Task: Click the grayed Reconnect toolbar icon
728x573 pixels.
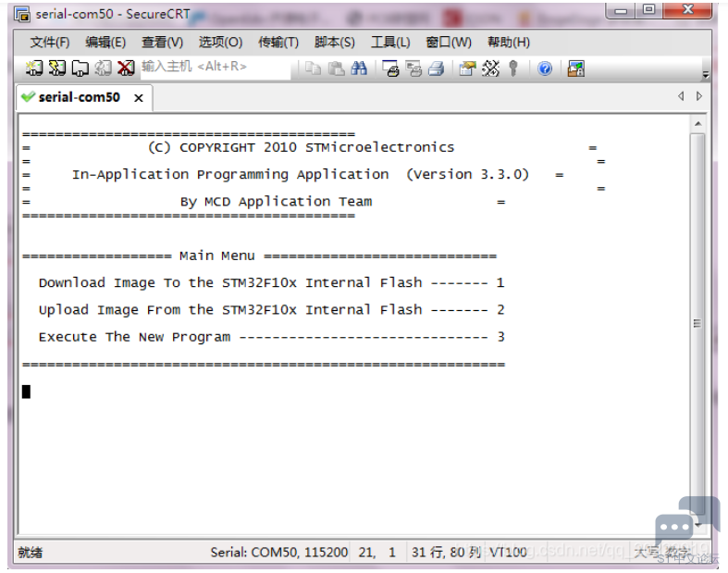Action: point(103,68)
